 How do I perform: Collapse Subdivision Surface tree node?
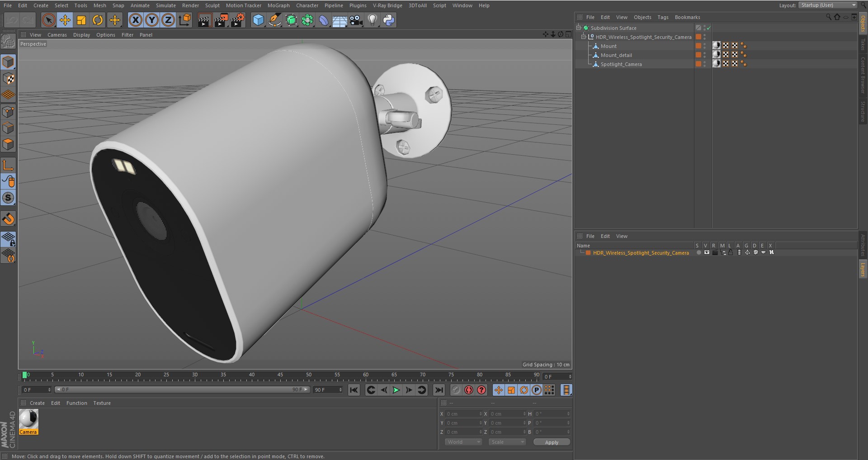(578, 28)
